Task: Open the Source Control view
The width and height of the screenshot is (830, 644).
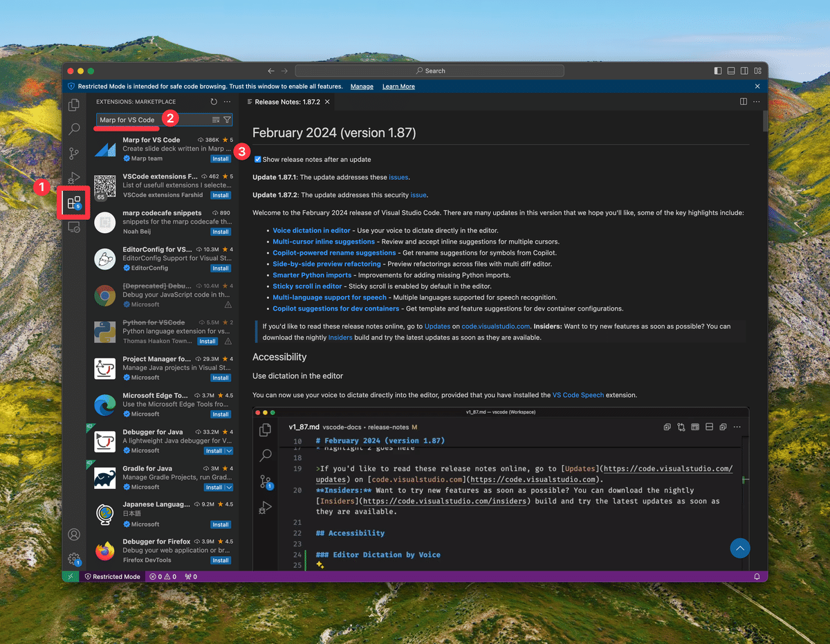Action: tap(74, 154)
